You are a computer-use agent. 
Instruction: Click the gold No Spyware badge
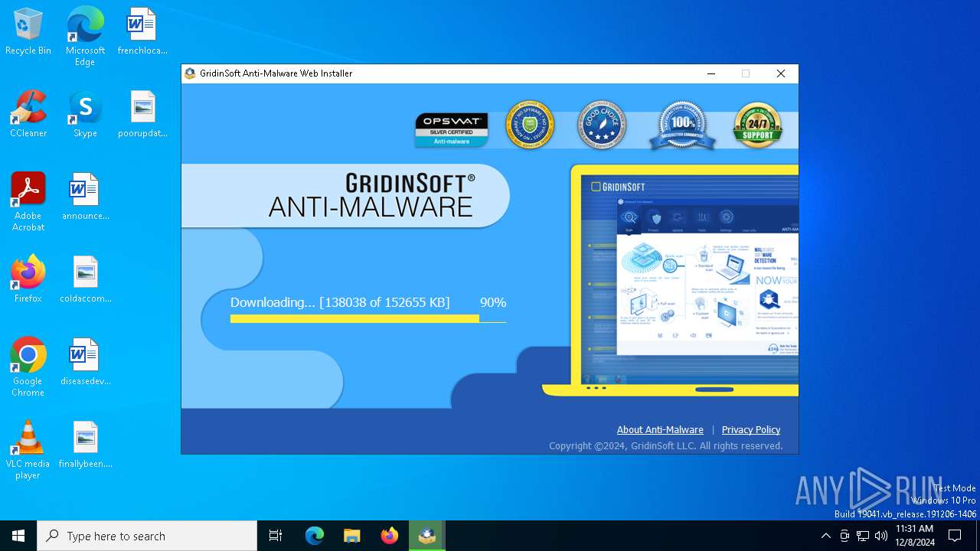(x=530, y=125)
